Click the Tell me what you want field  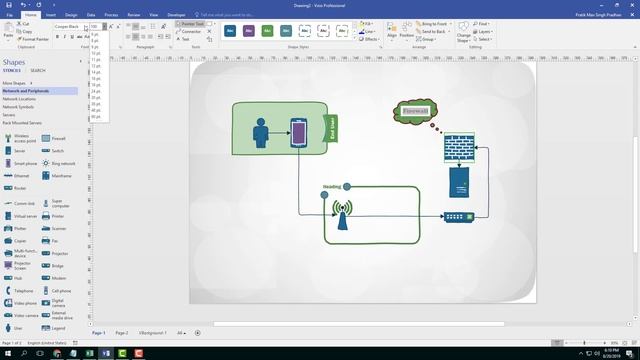[x=224, y=15]
